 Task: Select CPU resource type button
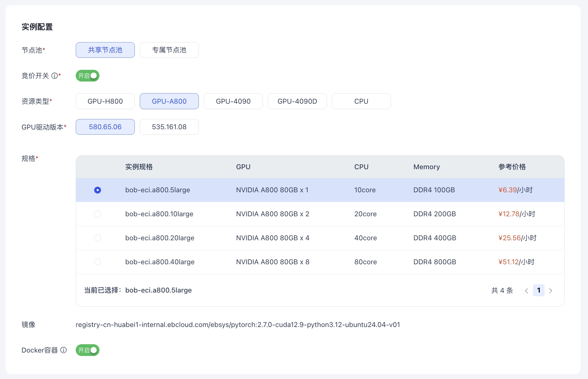361,101
